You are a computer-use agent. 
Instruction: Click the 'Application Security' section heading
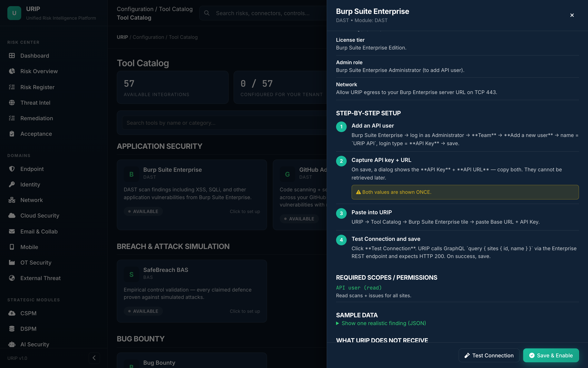159,146
